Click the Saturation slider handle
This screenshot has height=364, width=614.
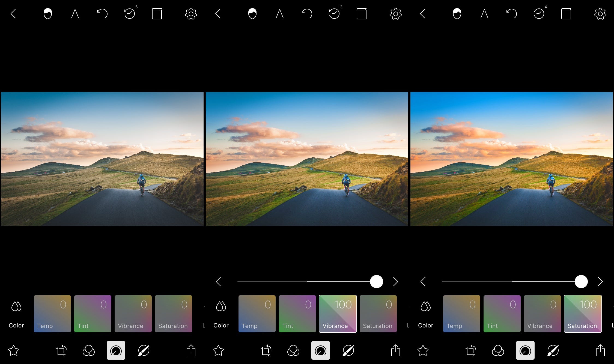pos(582,282)
